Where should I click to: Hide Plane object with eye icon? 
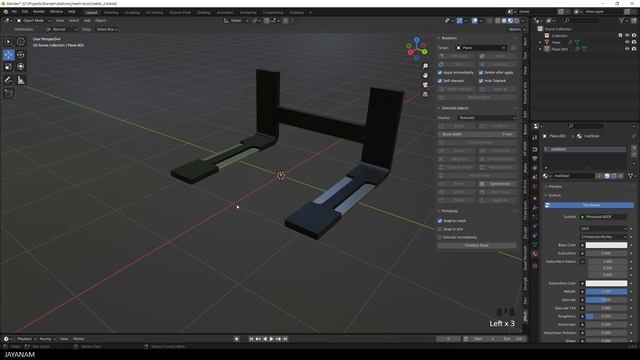coord(627,42)
